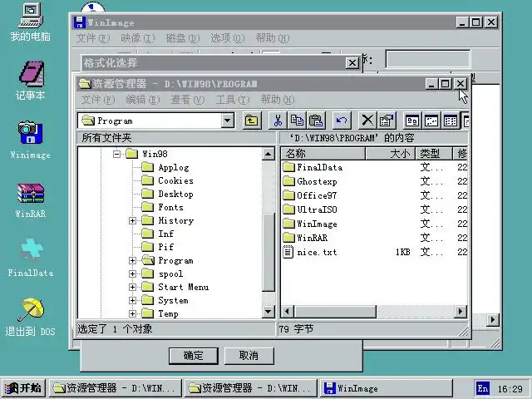The height and width of the screenshot is (399, 532).
Task: Select Cookies folder in tree
Action: (168, 180)
